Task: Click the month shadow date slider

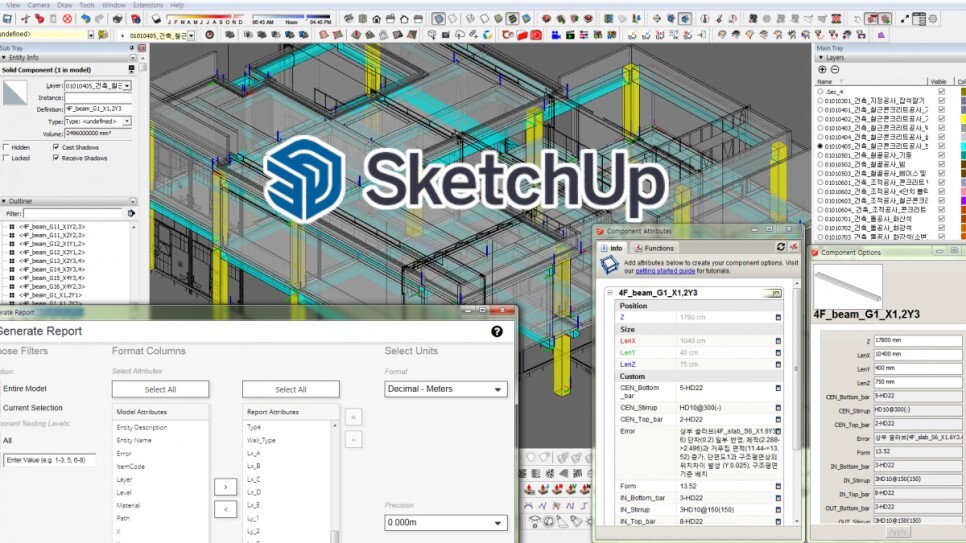Action: pyautogui.click(x=205, y=17)
